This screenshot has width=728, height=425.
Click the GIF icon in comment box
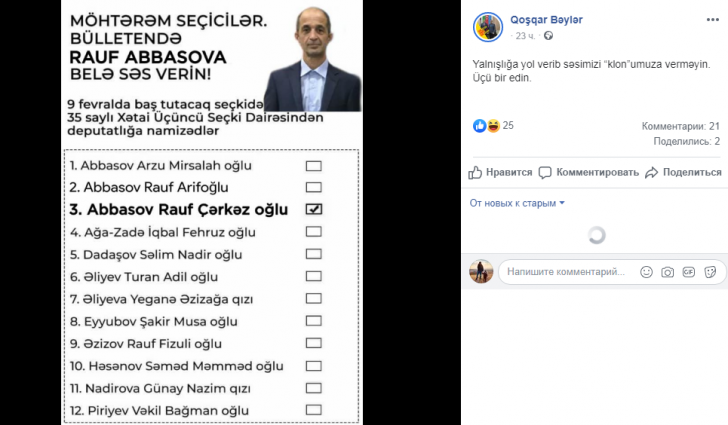click(x=688, y=271)
